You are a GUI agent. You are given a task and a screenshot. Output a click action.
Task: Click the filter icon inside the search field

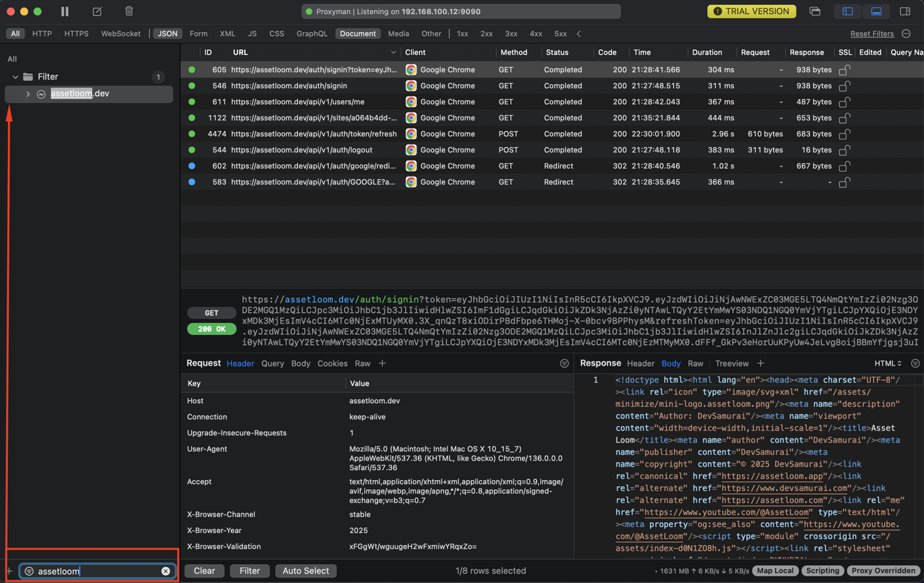pos(29,571)
